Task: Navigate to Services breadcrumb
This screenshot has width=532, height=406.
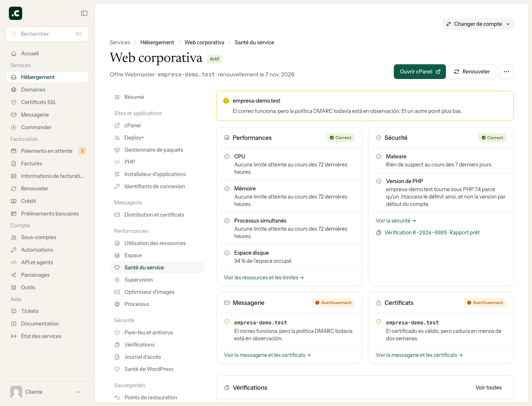Action: click(120, 42)
